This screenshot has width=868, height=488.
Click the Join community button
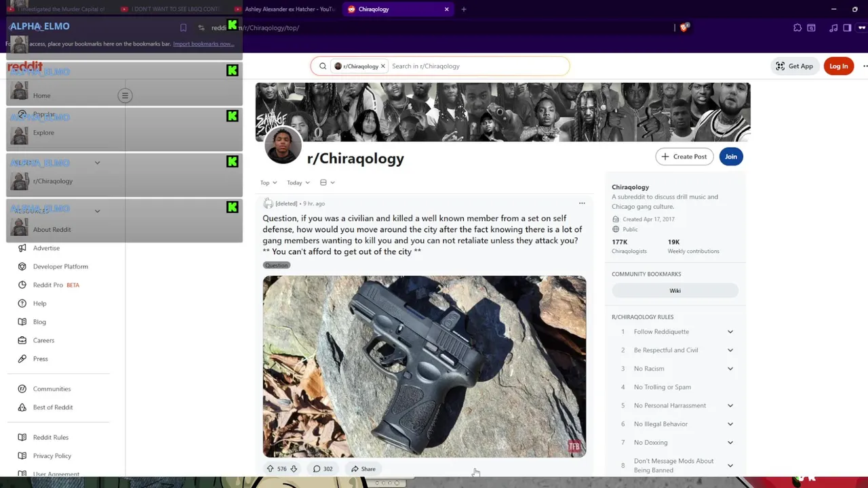tap(731, 157)
